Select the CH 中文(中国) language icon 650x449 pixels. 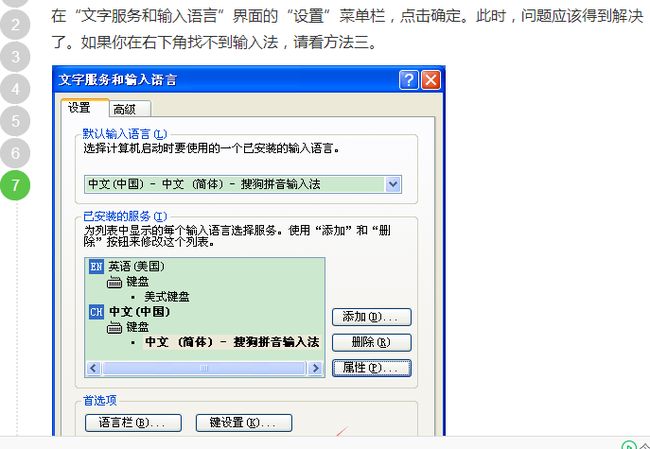(96, 312)
